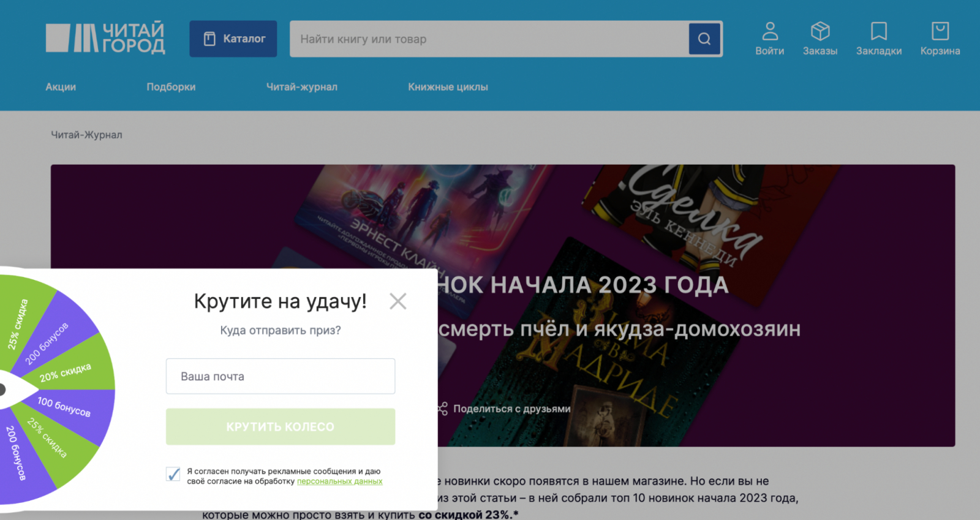Click the Крутить колесо button
Image resolution: width=980 pixels, height=520 pixels.
click(281, 426)
